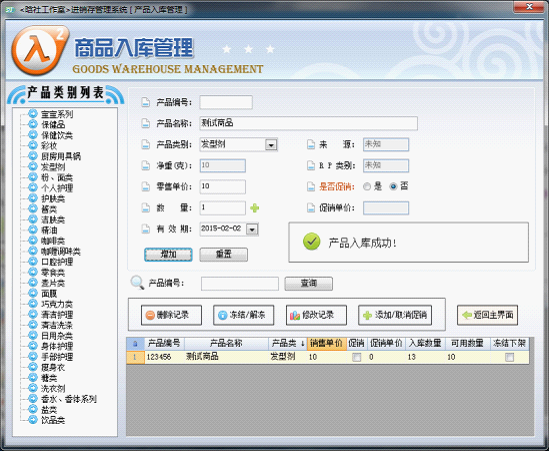Click the 冻结/解冻 freeze button

243,315
